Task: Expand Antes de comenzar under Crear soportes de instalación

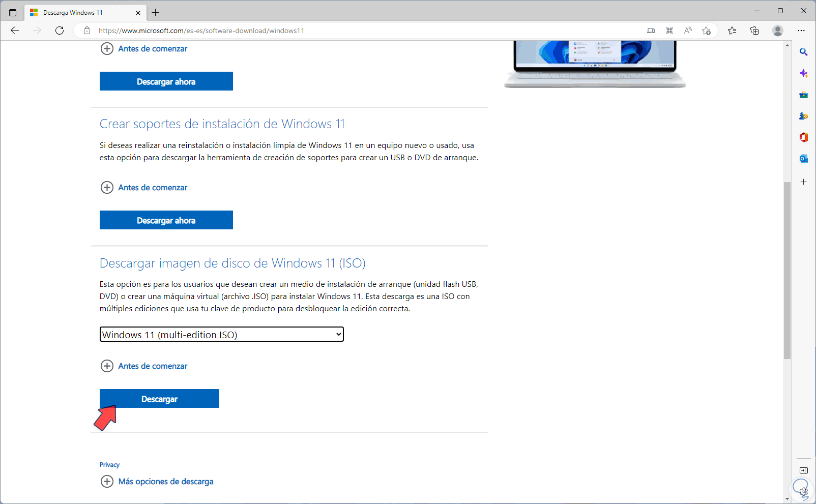Action: point(144,188)
